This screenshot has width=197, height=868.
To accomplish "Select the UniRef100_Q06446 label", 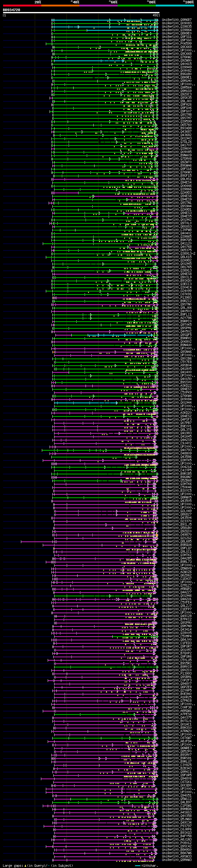I will [x=176, y=186].
